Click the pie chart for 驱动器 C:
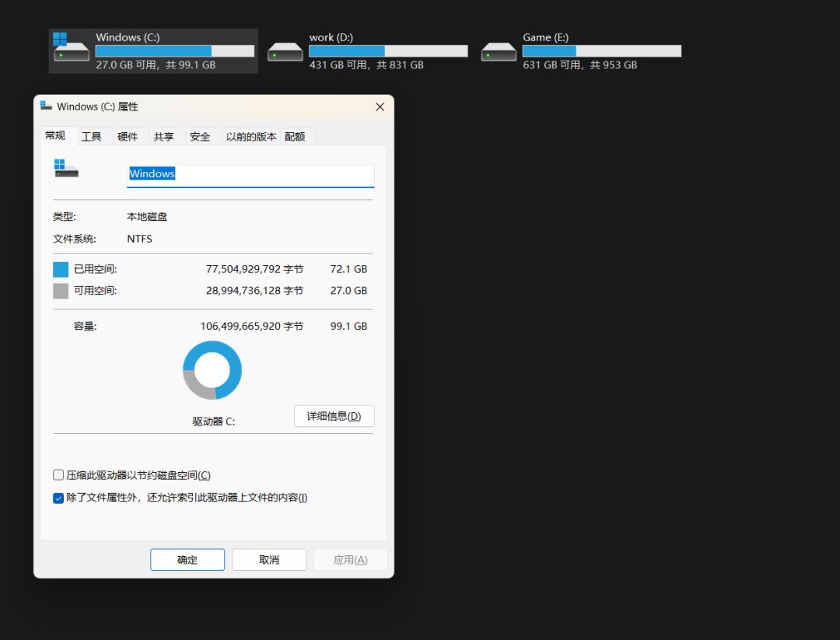The width and height of the screenshot is (840, 640). [x=212, y=369]
